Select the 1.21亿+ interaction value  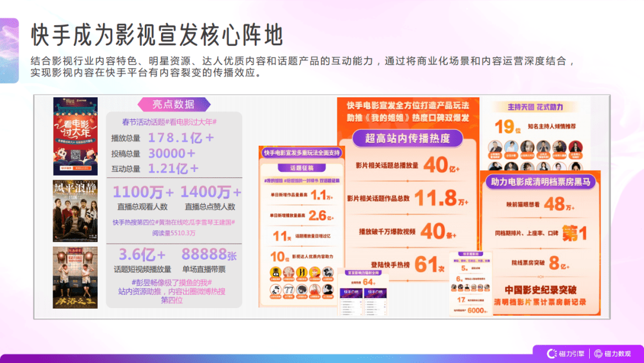click(174, 168)
